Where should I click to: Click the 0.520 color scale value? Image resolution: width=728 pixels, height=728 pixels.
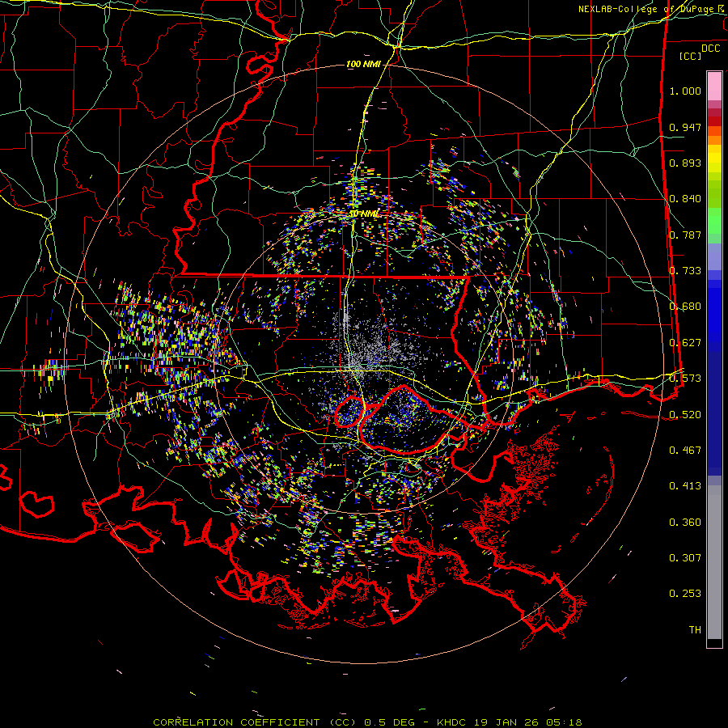(685, 415)
